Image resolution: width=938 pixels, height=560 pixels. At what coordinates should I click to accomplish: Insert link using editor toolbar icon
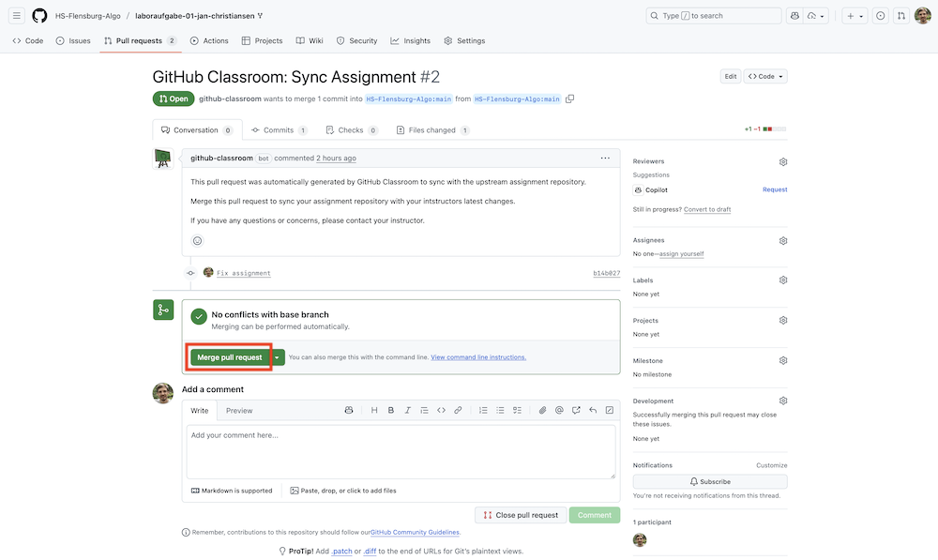458,410
